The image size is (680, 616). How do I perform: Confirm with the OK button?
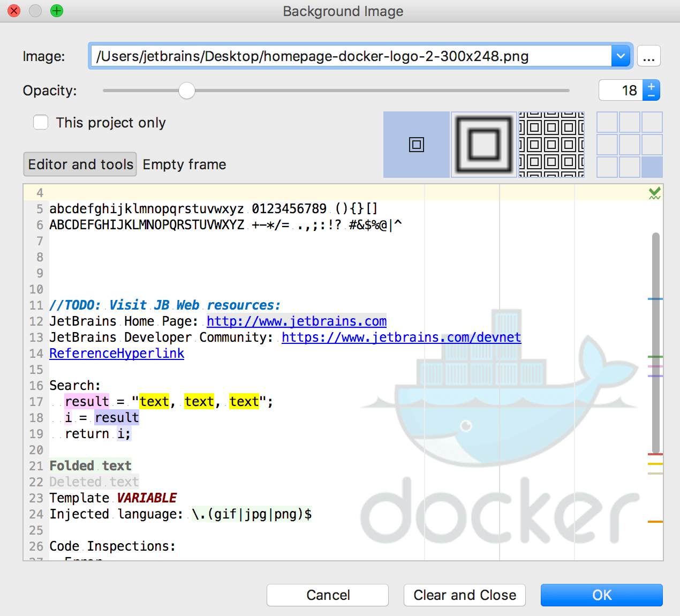pos(602,595)
